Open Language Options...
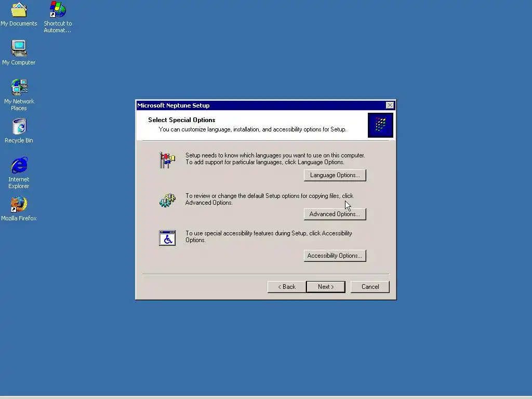The image size is (532, 399). [335, 175]
